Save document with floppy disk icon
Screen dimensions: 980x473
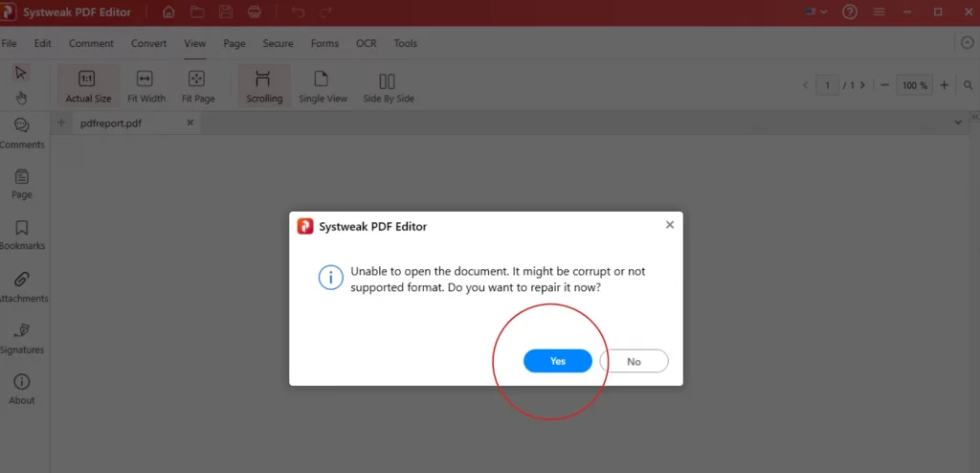click(226, 11)
